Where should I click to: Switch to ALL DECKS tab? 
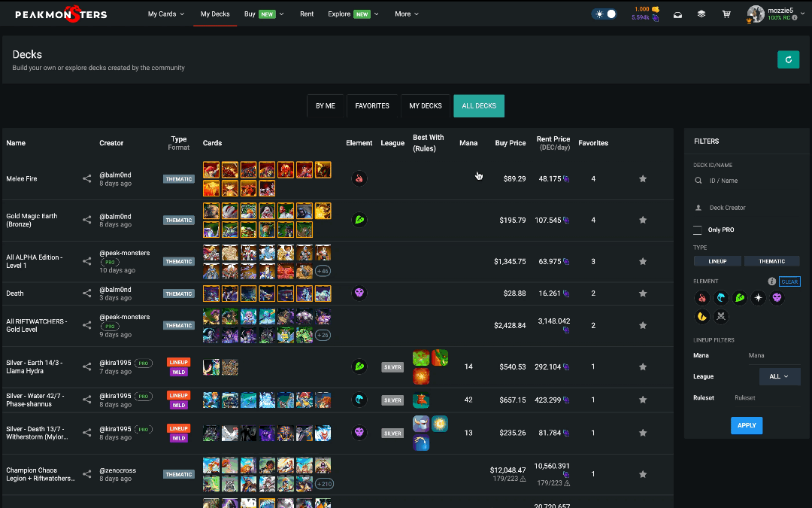[x=479, y=106]
